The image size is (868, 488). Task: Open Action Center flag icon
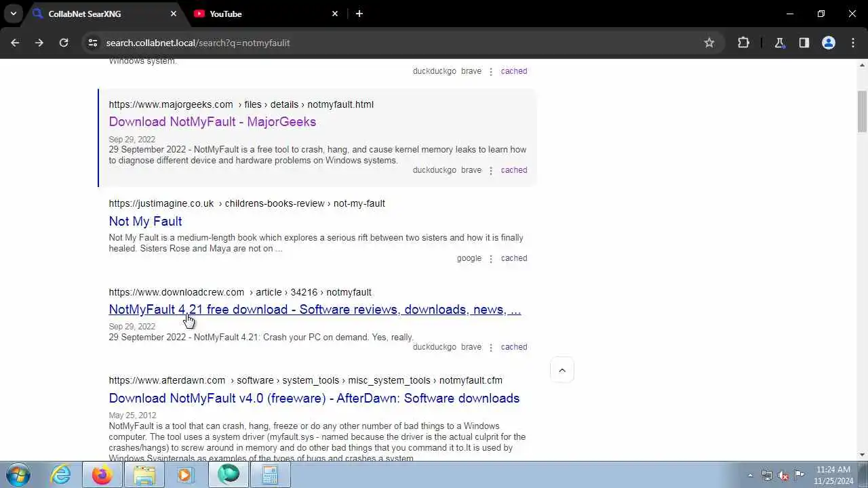tap(800, 475)
